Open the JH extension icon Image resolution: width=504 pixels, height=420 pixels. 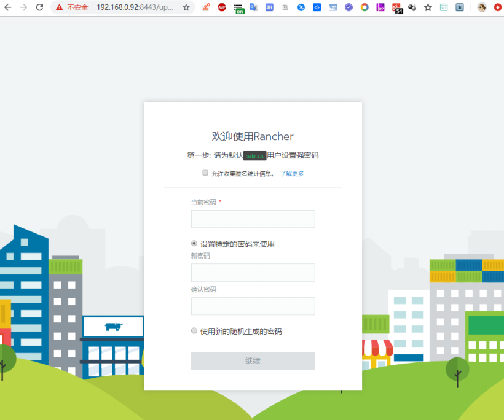[x=269, y=7]
